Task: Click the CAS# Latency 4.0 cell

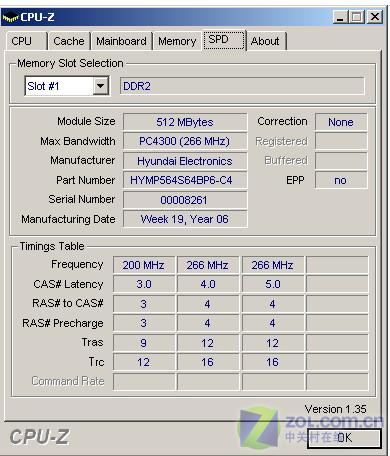Action: coord(208,284)
